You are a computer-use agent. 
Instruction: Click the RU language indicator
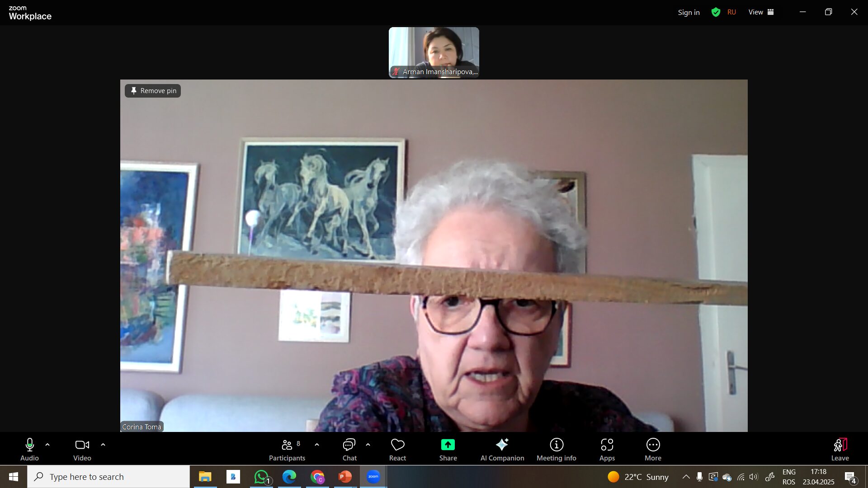(731, 12)
